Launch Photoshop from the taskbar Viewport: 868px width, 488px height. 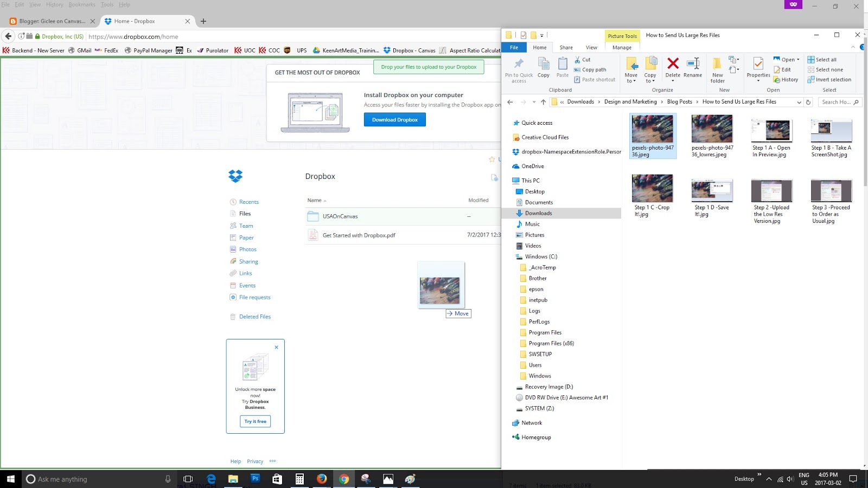click(x=255, y=479)
